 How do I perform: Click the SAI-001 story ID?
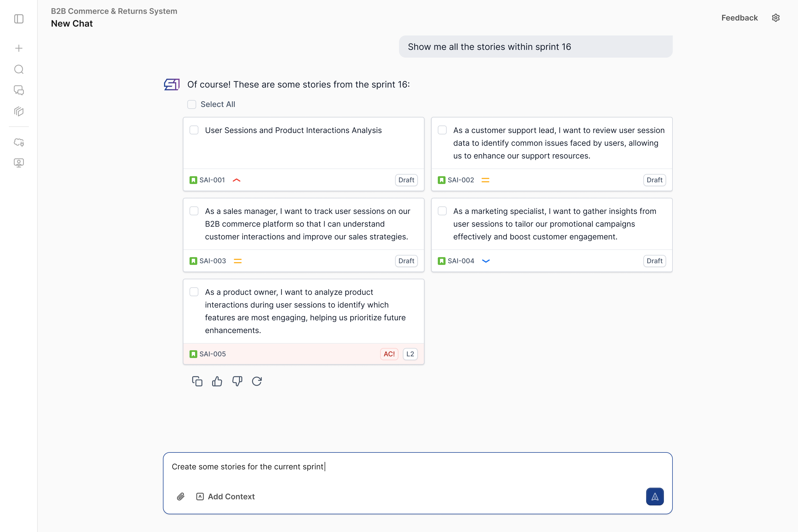[x=212, y=180]
